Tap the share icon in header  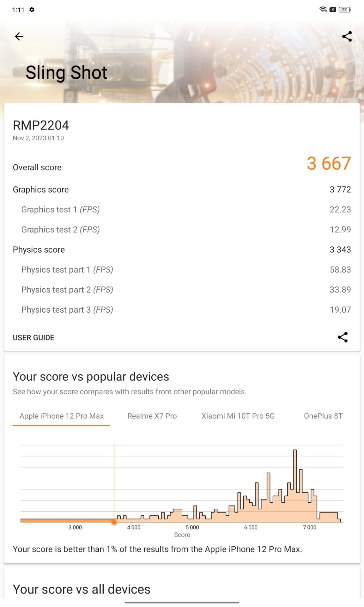(x=347, y=36)
